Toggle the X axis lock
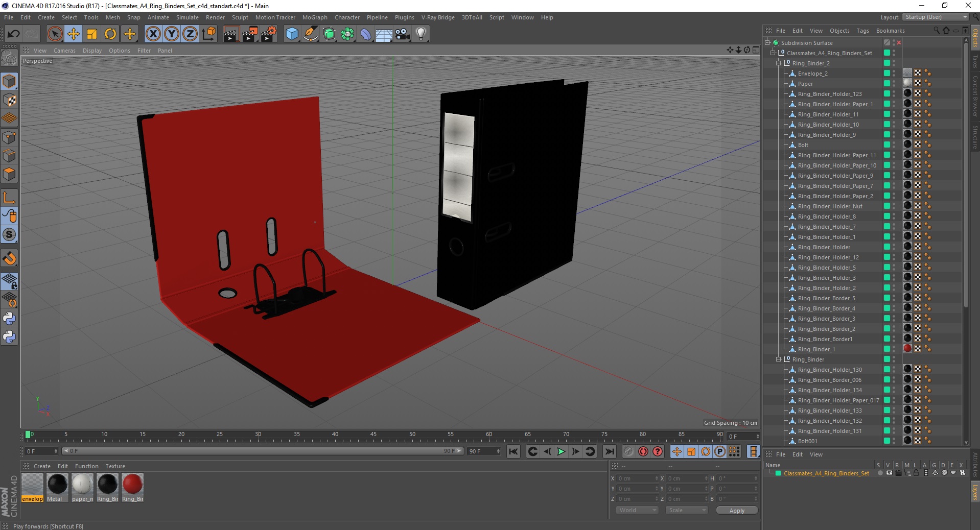The width and height of the screenshot is (980, 530). [153, 34]
